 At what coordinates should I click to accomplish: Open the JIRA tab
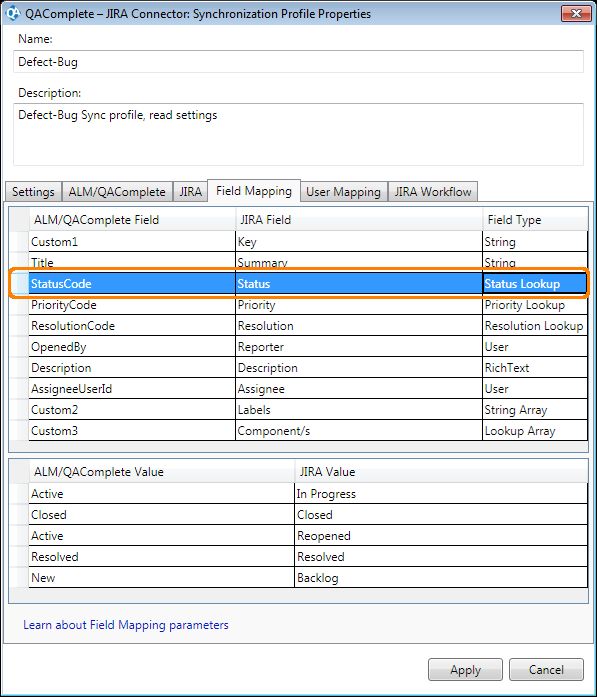190,192
